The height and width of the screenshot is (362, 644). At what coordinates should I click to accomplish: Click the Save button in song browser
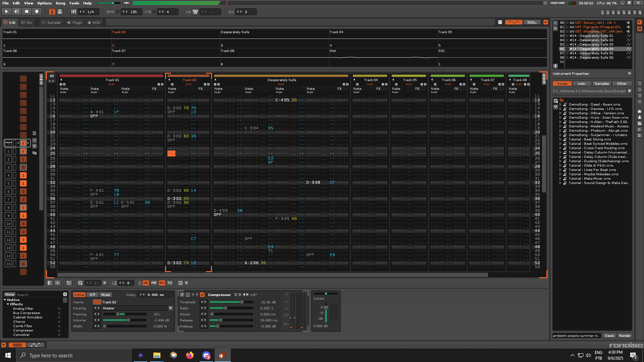click(609, 336)
